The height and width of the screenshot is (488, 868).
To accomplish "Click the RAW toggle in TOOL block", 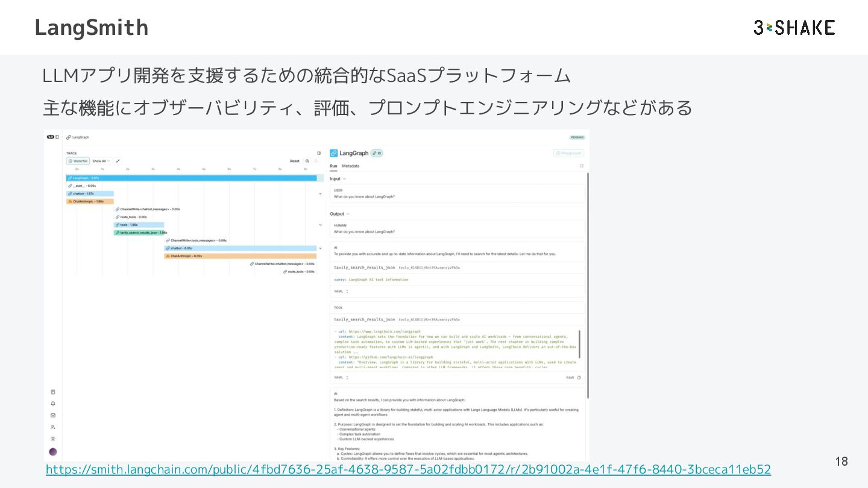I will coord(570,377).
